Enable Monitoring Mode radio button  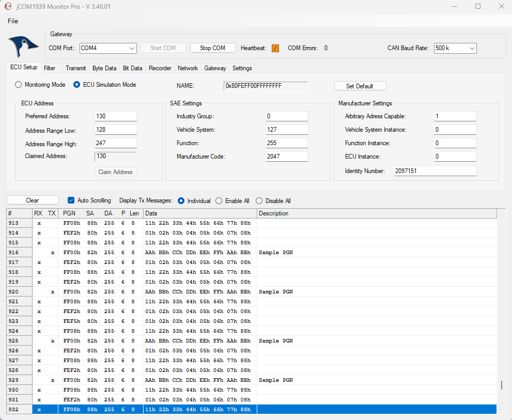tap(19, 85)
